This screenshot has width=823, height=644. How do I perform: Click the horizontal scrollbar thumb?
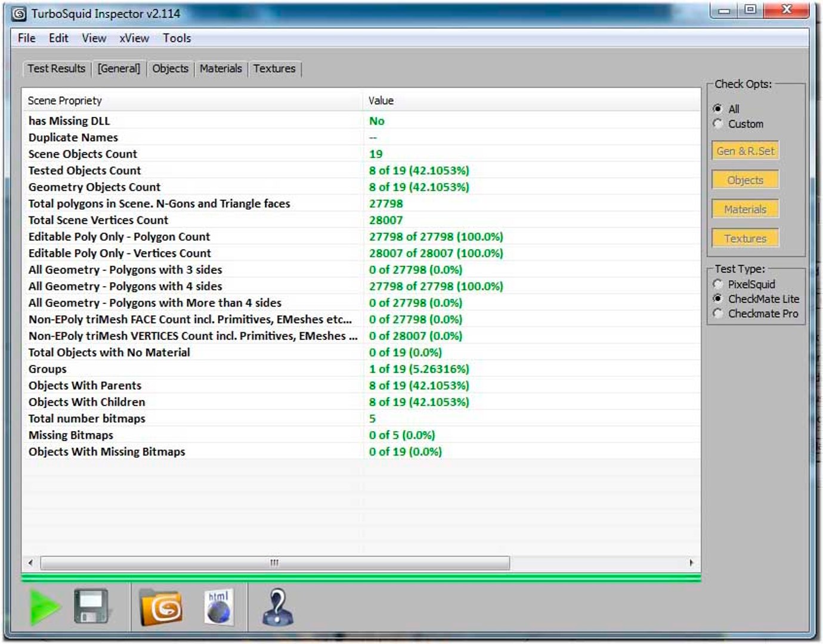click(x=275, y=563)
